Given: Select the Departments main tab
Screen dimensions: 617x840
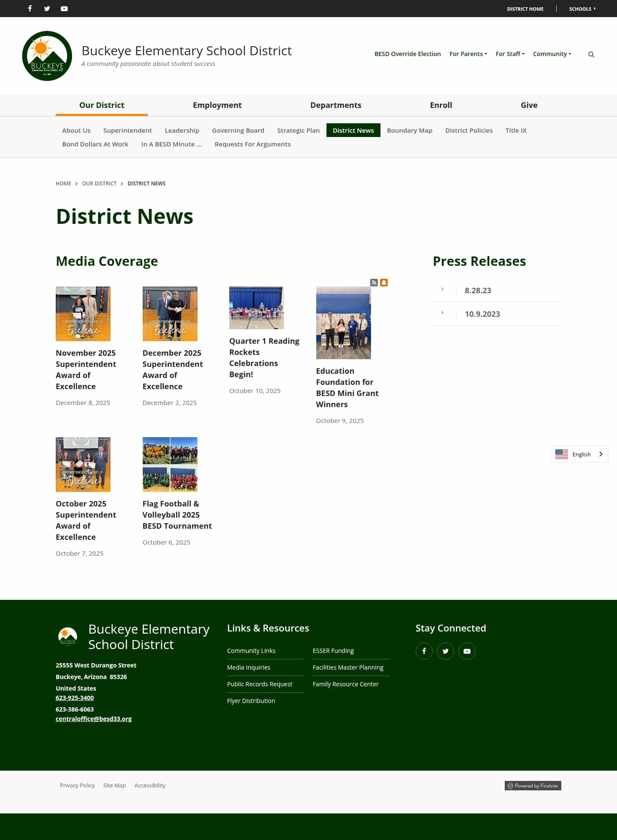Looking at the screenshot, I should tap(335, 105).
